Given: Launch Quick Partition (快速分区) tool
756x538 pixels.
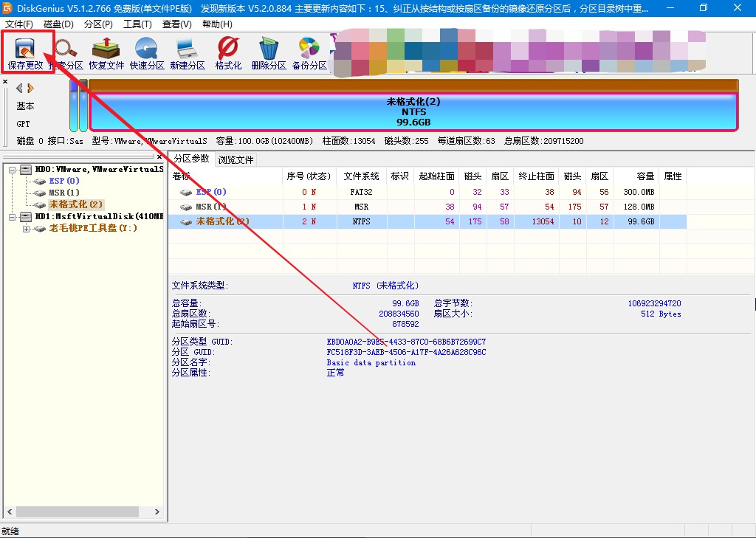Looking at the screenshot, I should [147, 54].
